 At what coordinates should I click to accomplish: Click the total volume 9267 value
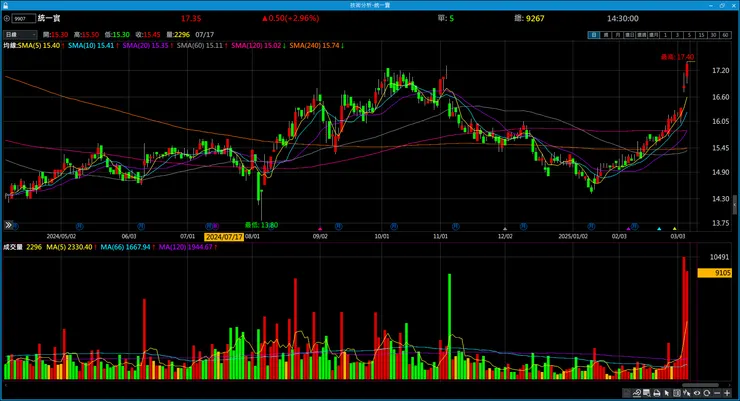click(x=535, y=18)
